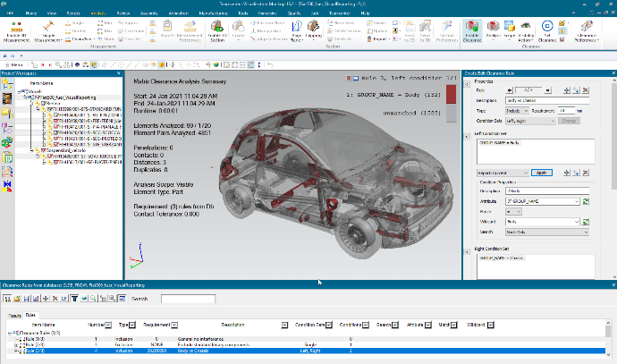Image resolution: width=617 pixels, height=364 pixels.
Task: Click the filter funnel icon in rules toolbar
Action: 74,299
